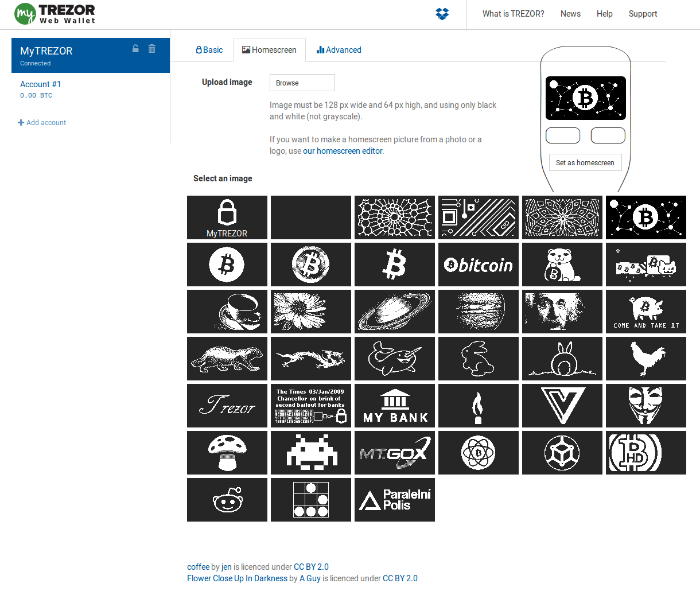Image resolution: width=700 pixels, height=591 pixels.
Task: Pick the Reddit alien homescreen image
Action: (x=227, y=500)
